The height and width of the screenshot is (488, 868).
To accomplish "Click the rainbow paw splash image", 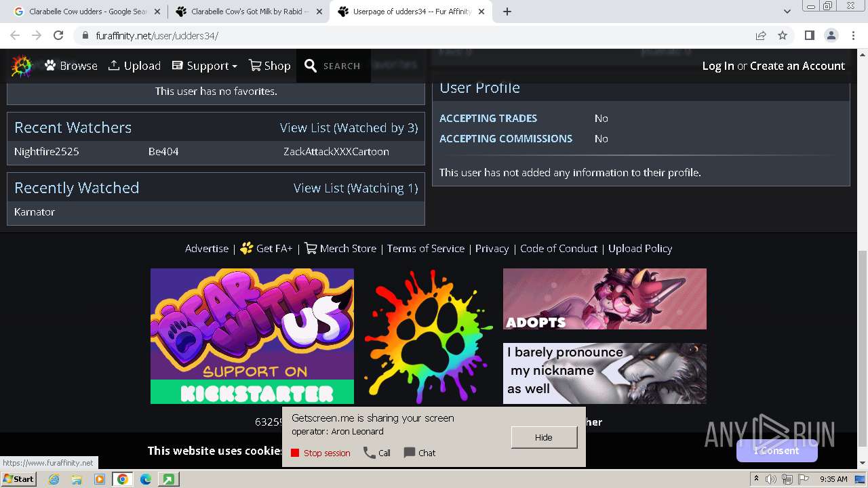I will tap(429, 336).
